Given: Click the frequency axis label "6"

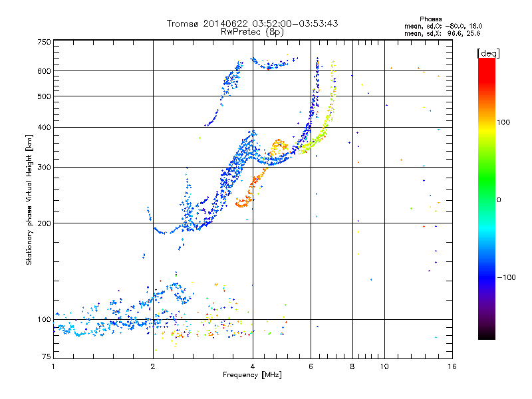Looking at the screenshot, I should point(311,366).
